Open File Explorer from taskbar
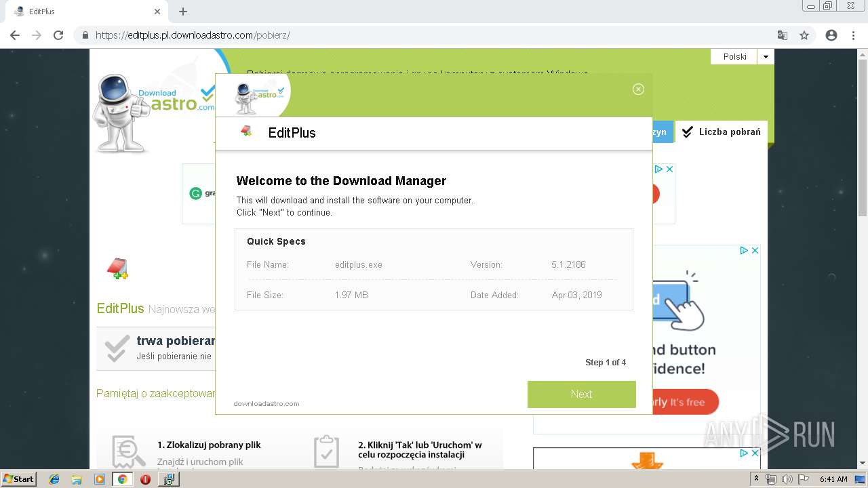 pos(77,479)
